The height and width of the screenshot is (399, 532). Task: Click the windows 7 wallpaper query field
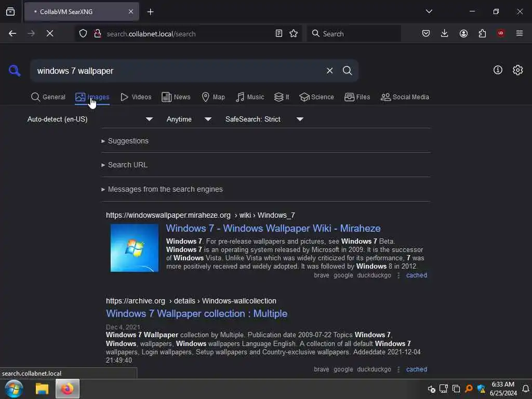[177, 71]
